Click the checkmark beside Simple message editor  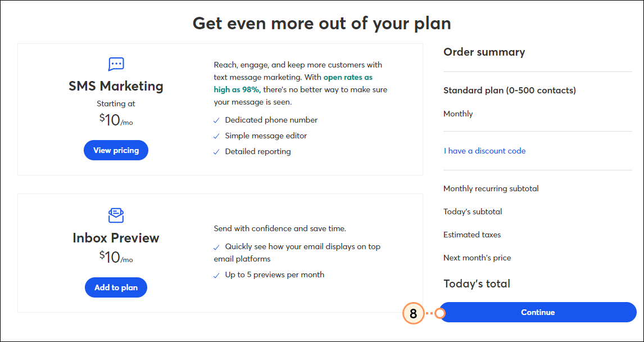(216, 136)
